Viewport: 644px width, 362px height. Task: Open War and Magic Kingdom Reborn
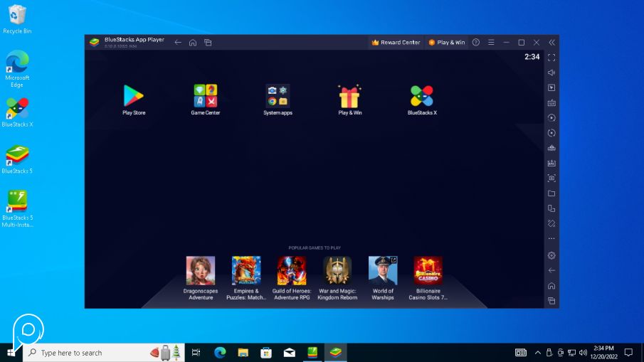[337, 278]
